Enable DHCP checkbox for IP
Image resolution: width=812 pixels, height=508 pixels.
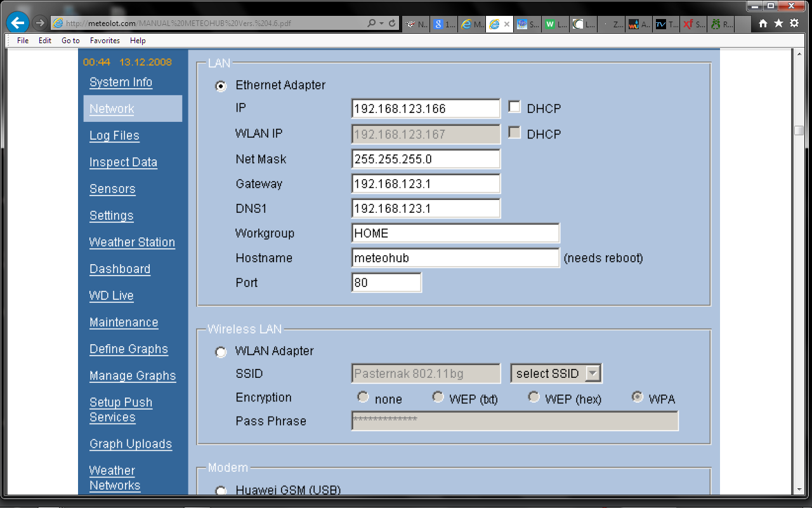(x=515, y=108)
